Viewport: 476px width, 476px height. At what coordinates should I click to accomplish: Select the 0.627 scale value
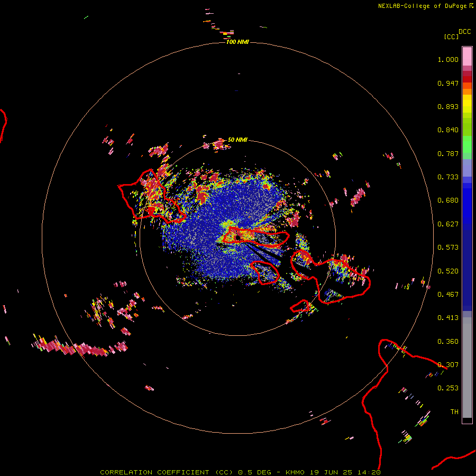tap(448, 224)
